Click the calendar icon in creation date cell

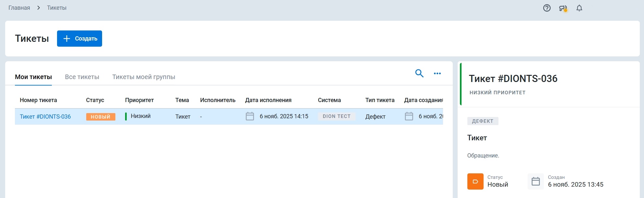(x=409, y=116)
